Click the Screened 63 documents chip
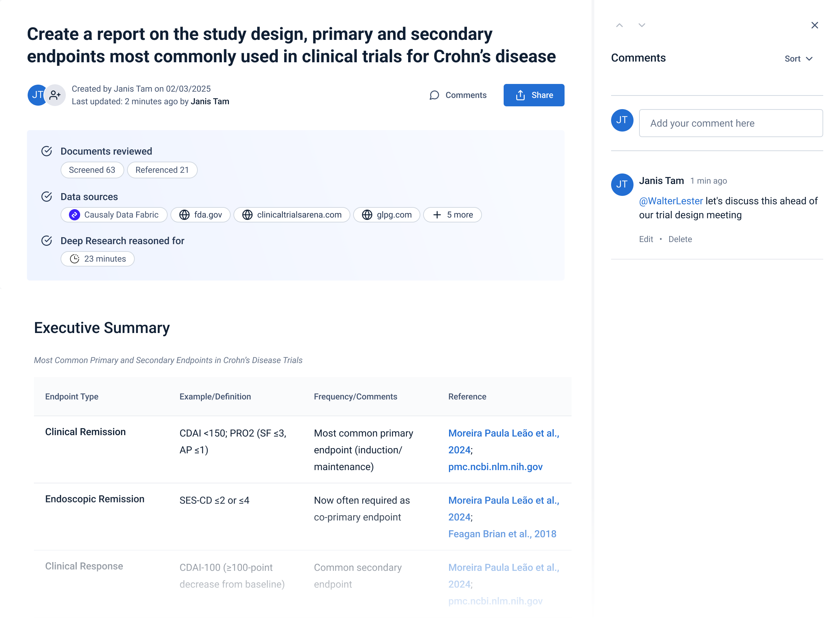Screen dimensions: 840x624 92,170
